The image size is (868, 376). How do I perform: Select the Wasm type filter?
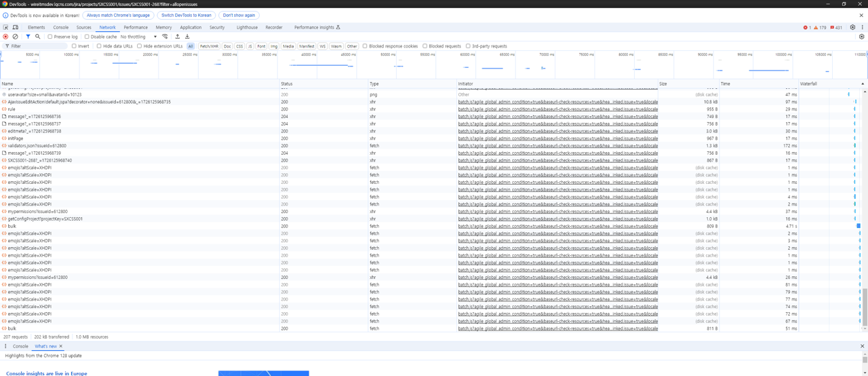pyautogui.click(x=336, y=46)
